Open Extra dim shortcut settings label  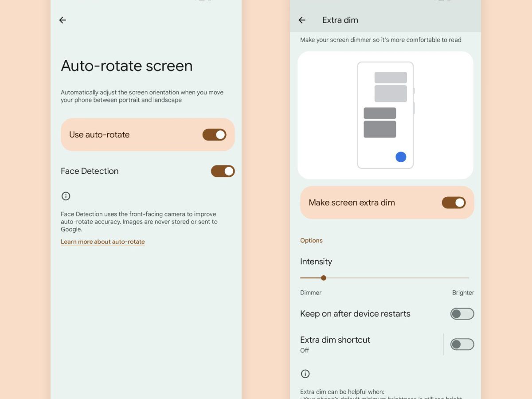tap(335, 340)
